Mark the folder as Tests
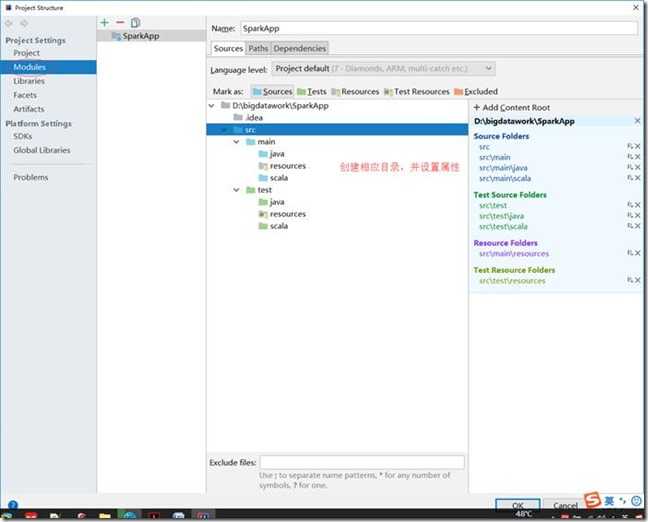 coord(312,91)
